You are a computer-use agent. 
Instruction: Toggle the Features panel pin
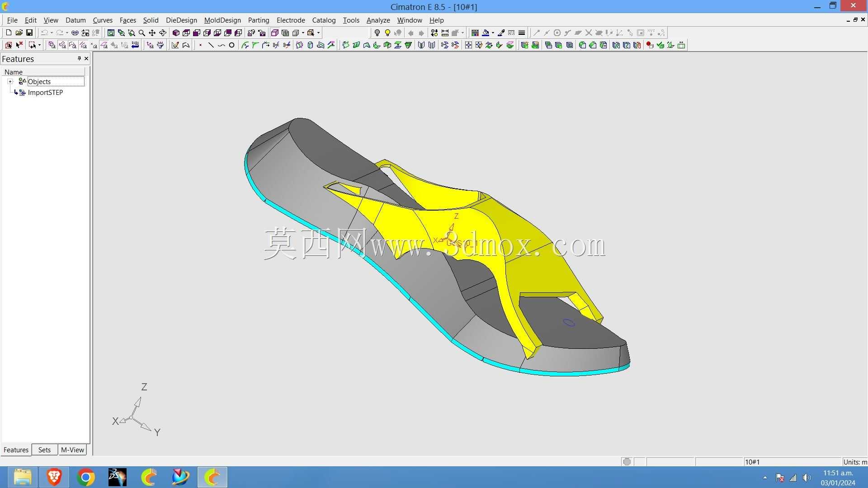(x=79, y=59)
